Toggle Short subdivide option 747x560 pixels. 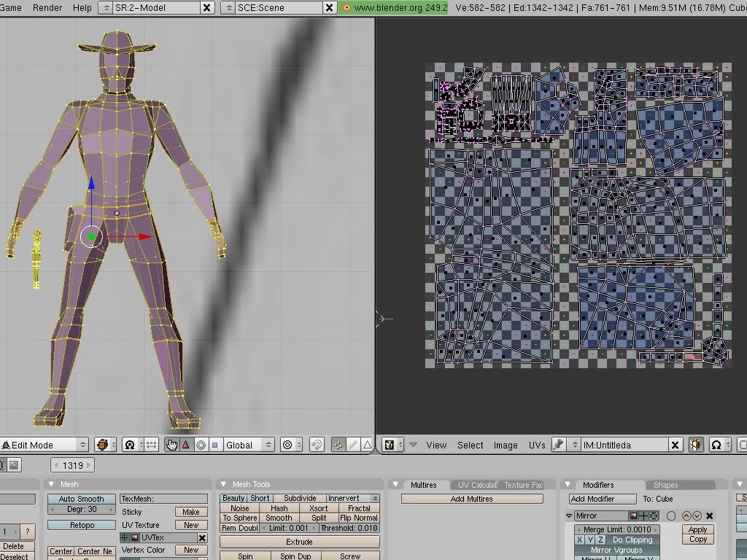tap(260, 498)
